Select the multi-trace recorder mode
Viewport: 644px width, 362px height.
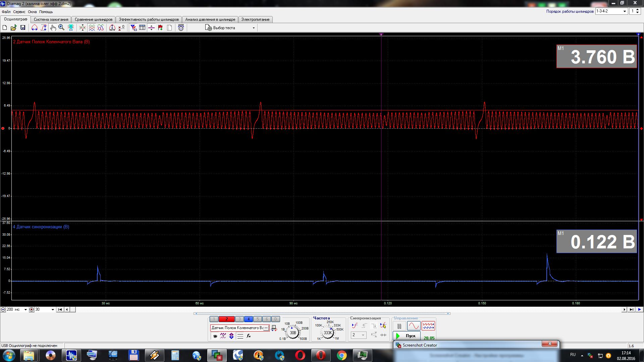pos(428,326)
